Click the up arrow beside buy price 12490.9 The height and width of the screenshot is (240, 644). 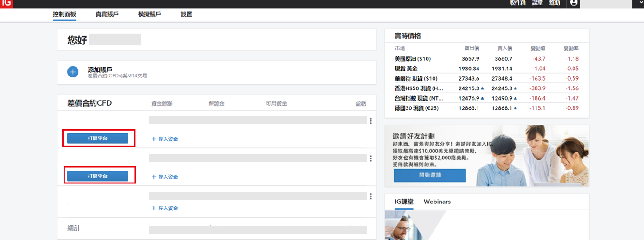point(516,98)
